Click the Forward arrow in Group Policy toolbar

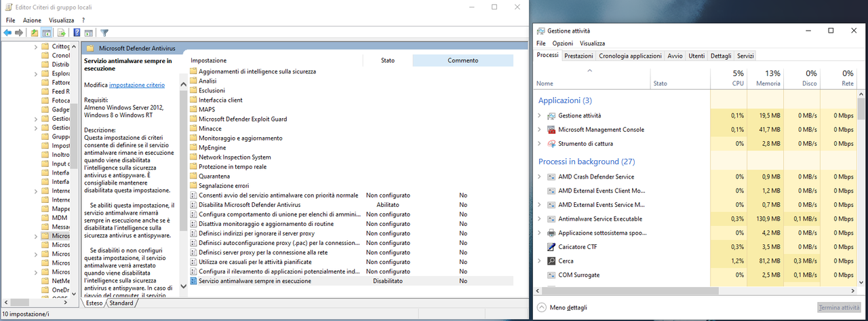tap(19, 33)
